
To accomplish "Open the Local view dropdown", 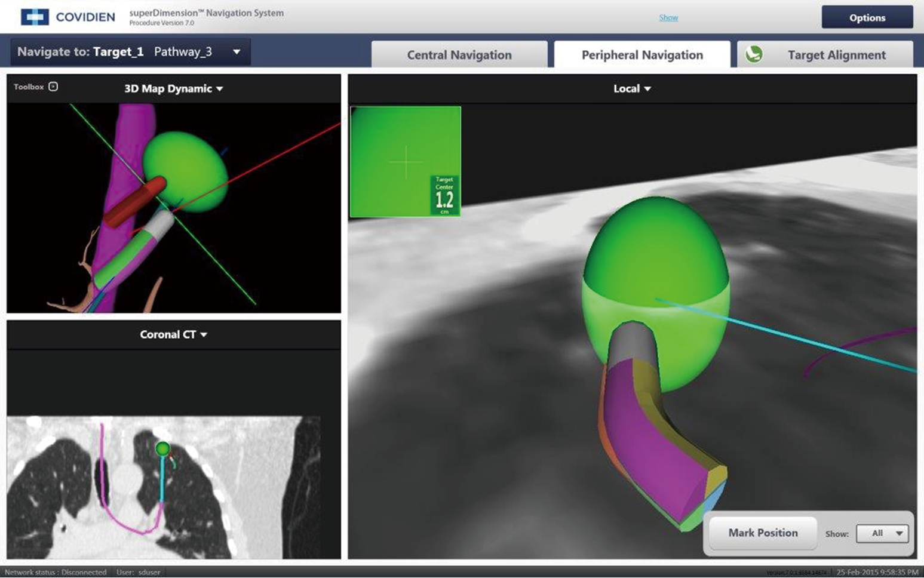I will point(632,88).
